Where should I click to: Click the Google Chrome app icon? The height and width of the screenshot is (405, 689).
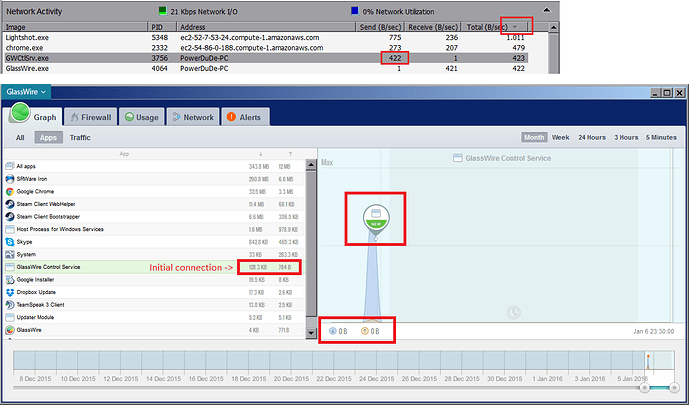(9, 191)
